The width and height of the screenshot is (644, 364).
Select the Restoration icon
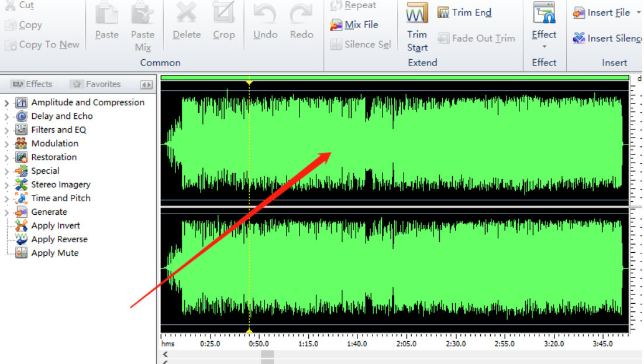point(22,157)
